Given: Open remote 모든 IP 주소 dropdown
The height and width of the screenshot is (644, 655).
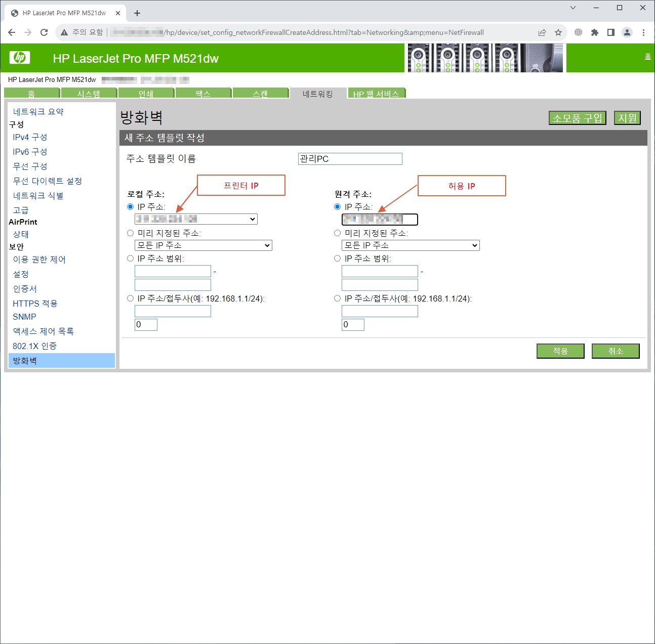Looking at the screenshot, I should click(411, 245).
